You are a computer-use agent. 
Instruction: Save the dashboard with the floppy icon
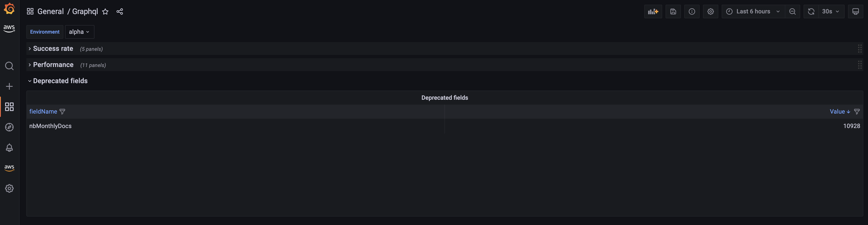click(673, 11)
